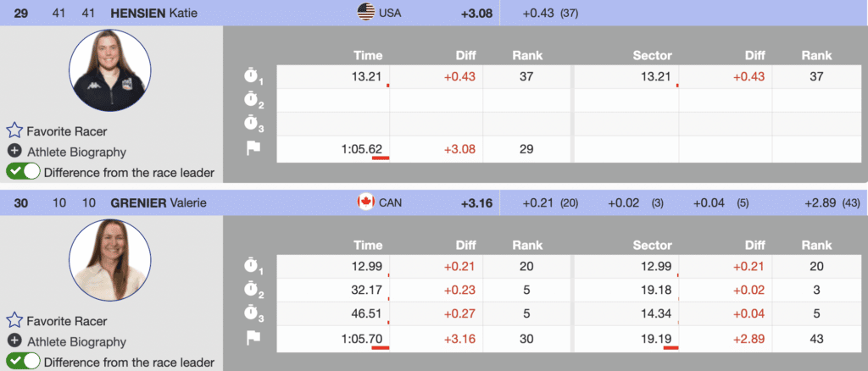Viewport: 868px width, 371px height.
Task: Click the finish flag icon in Grenier's table
Action: point(253,337)
